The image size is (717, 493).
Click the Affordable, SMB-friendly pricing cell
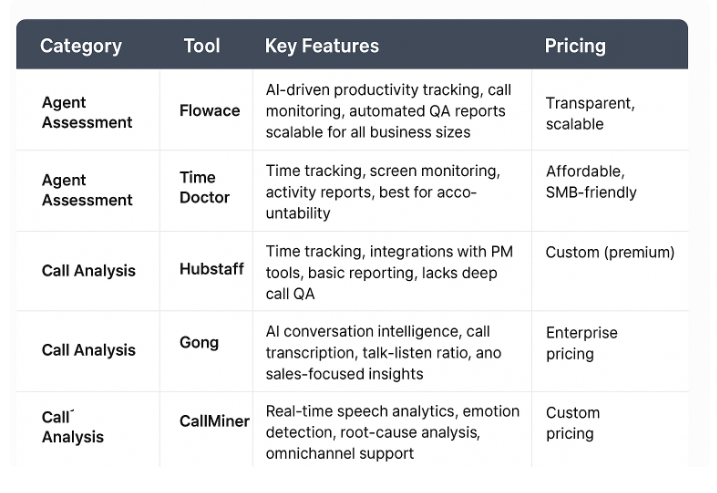[x=591, y=182]
